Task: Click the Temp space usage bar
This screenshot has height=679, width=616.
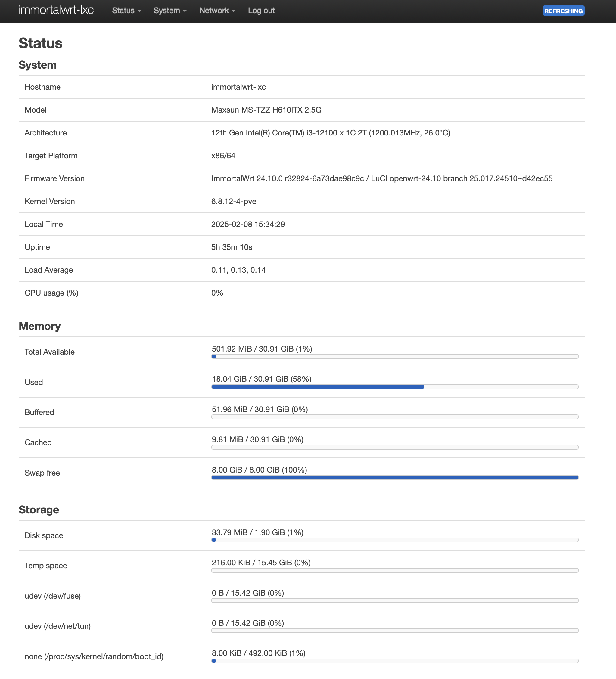Action: (395, 570)
